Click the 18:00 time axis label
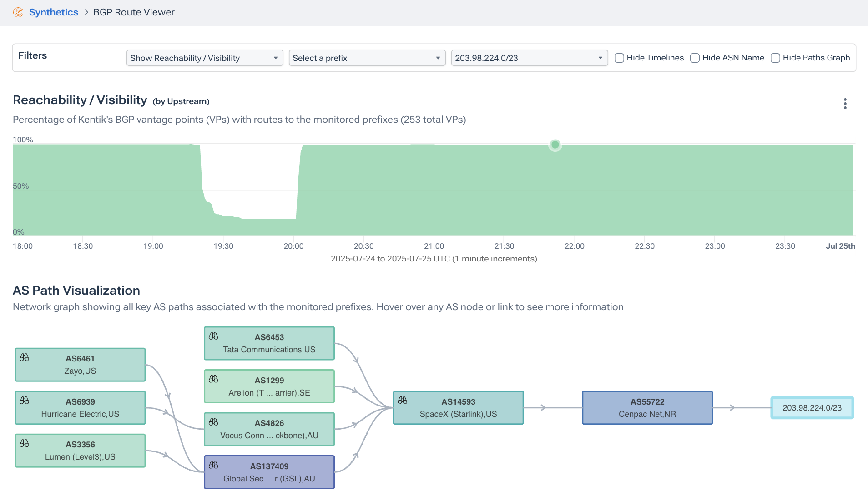 click(23, 246)
